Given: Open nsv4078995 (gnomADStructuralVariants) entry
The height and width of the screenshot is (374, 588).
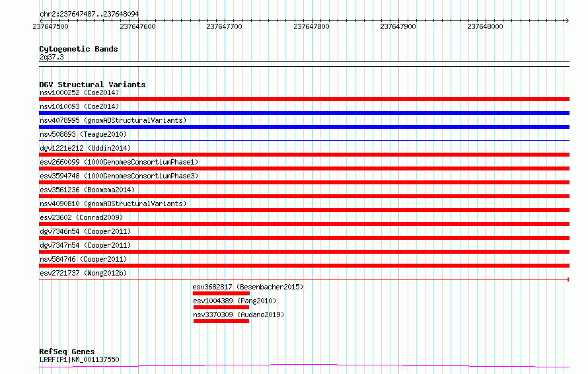Looking at the screenshot, I should (x=113, y=120).
